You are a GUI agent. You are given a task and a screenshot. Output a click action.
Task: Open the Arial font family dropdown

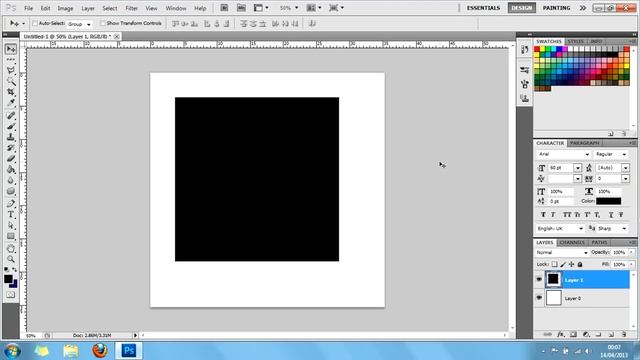[x=563, y=154]
